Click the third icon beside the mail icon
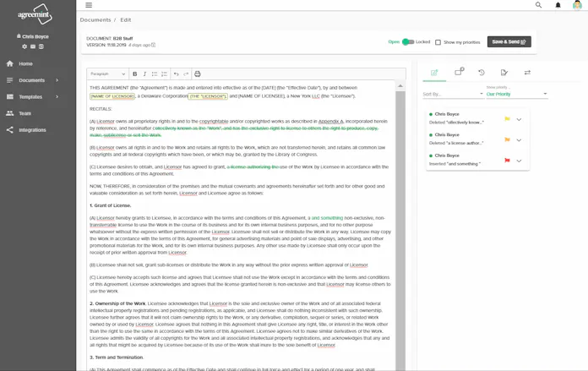 click(41, 46)
